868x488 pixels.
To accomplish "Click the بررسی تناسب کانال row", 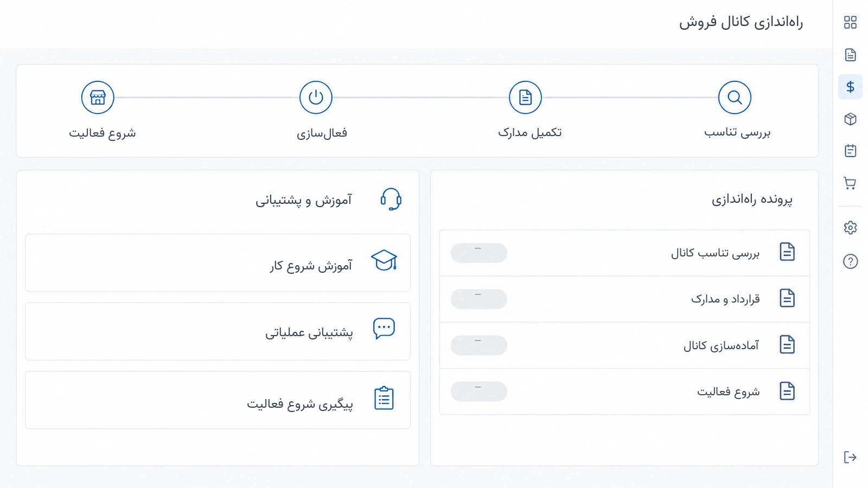I will (624, 253).
